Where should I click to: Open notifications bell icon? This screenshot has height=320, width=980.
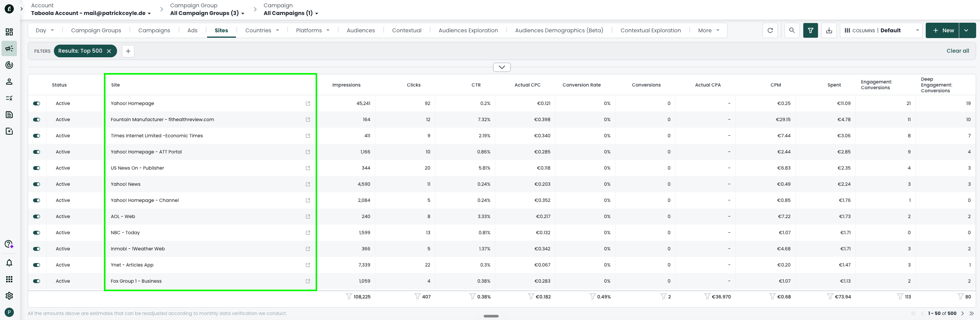pos(9,263)
